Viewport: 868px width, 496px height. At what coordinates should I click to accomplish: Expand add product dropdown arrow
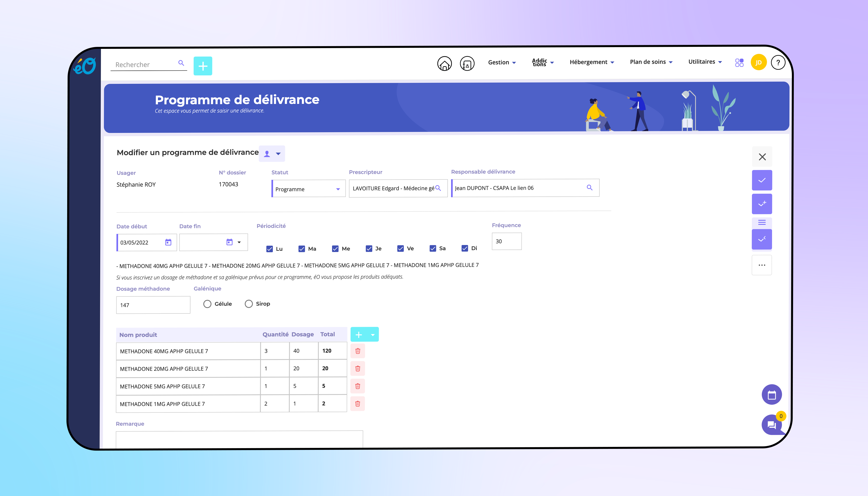[x=373, y=335]
